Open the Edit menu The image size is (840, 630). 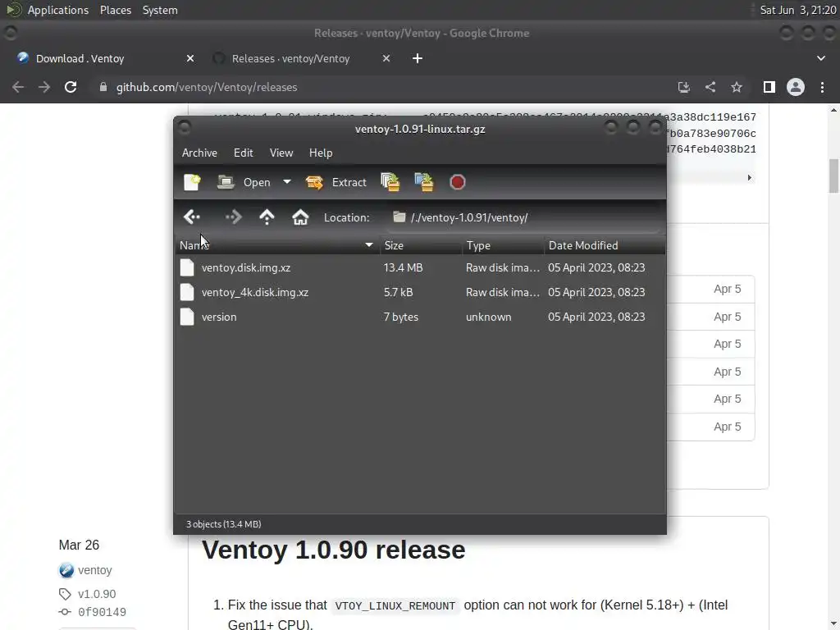(x=243, y=153)
